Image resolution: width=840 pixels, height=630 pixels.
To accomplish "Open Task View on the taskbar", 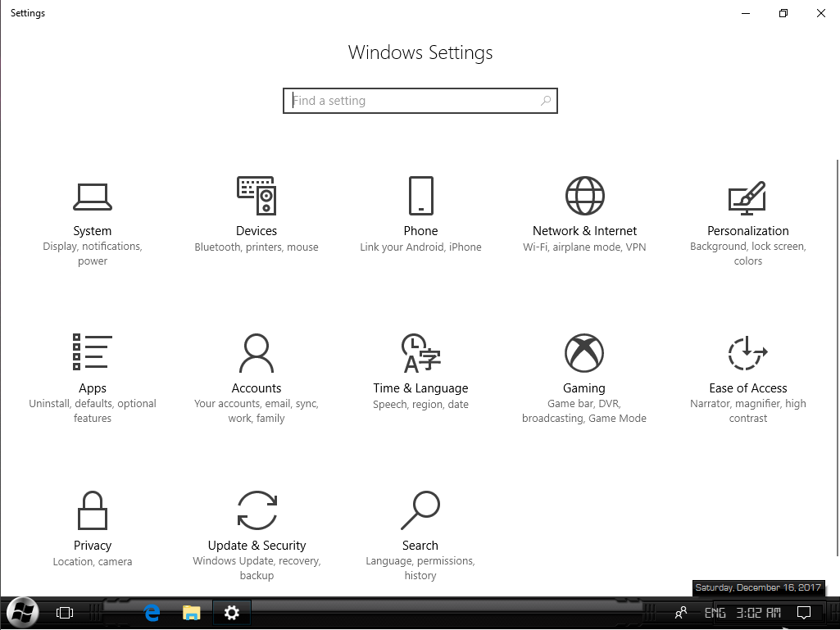I will (65, 612).
